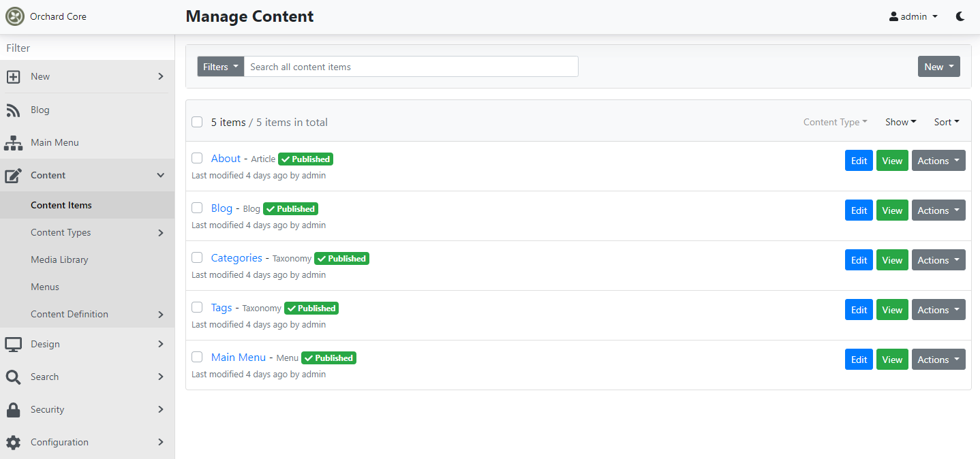The width and height of the screenshot is (980, 459).
Task: Click the sidebar Filter input
Action: point(87,48)
